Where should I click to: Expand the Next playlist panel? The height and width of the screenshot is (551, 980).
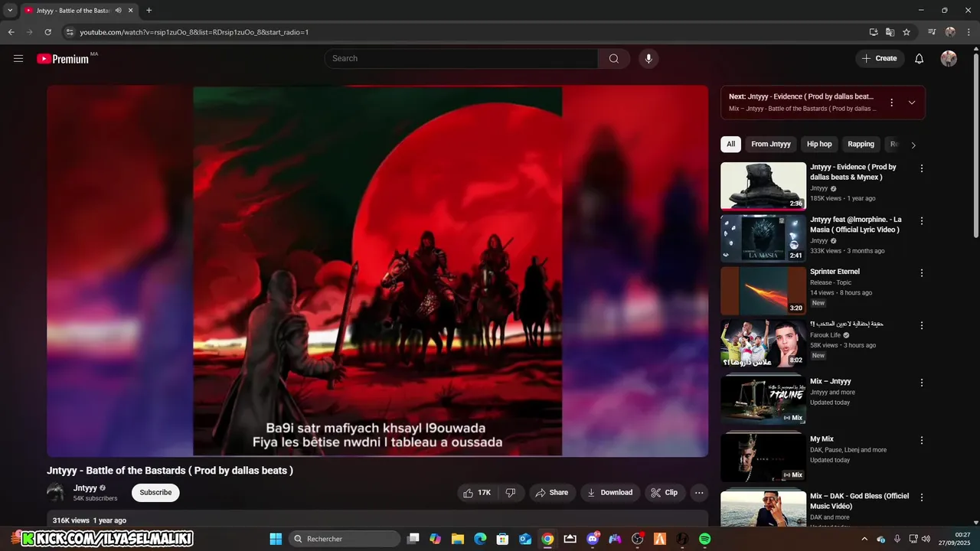tap(912, 103)
